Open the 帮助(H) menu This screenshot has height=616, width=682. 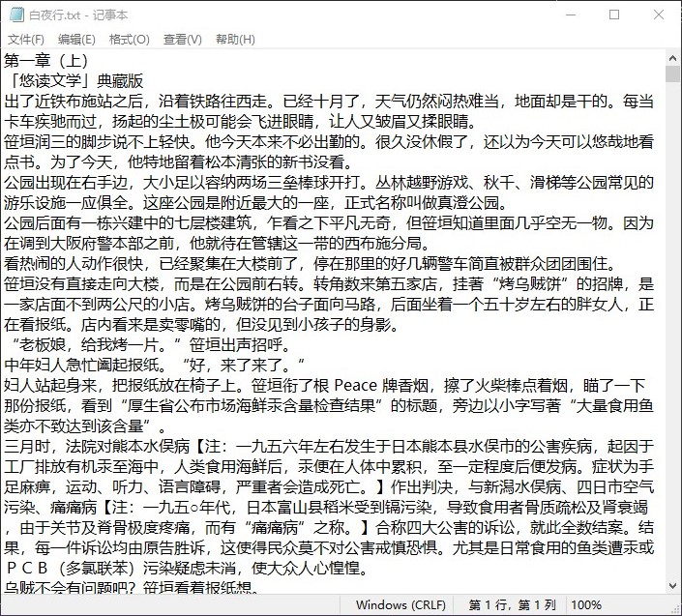pyautogui.click(x=235, y=40)
